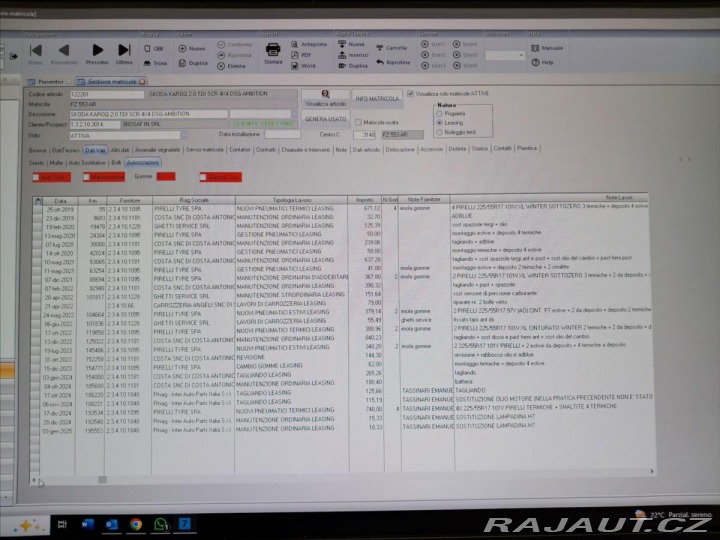Sort by the Tipologia Lavoro header
Viewport: 720px width, 540px height.
coord(292,200)
